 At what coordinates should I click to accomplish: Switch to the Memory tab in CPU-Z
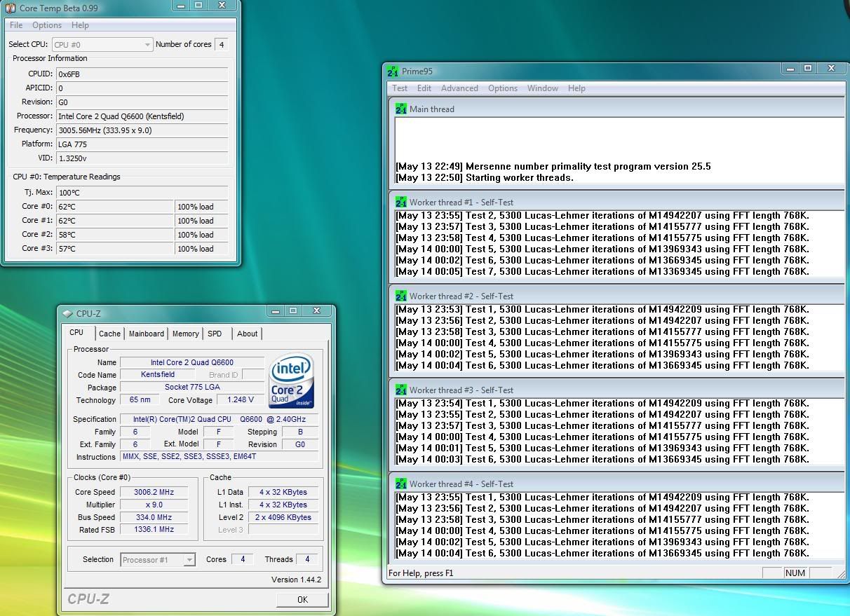pyautogui.click(x=185, y=334)
